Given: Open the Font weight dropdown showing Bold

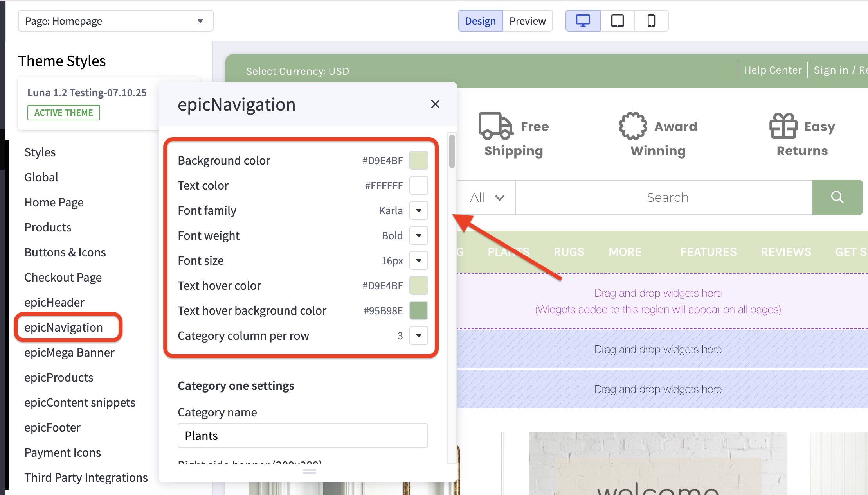Looking at the screenshot, I should (x=418, y=235).
